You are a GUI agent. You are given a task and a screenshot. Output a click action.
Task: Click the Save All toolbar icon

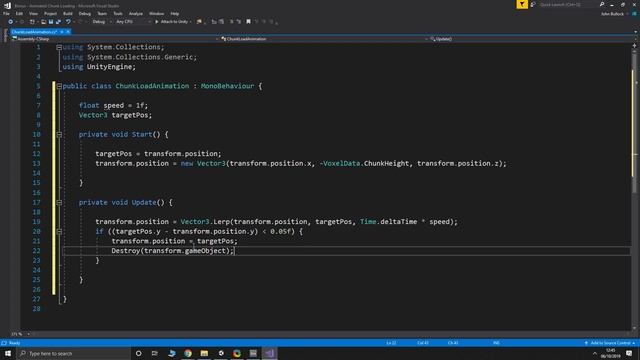click(x=58, y=22)
